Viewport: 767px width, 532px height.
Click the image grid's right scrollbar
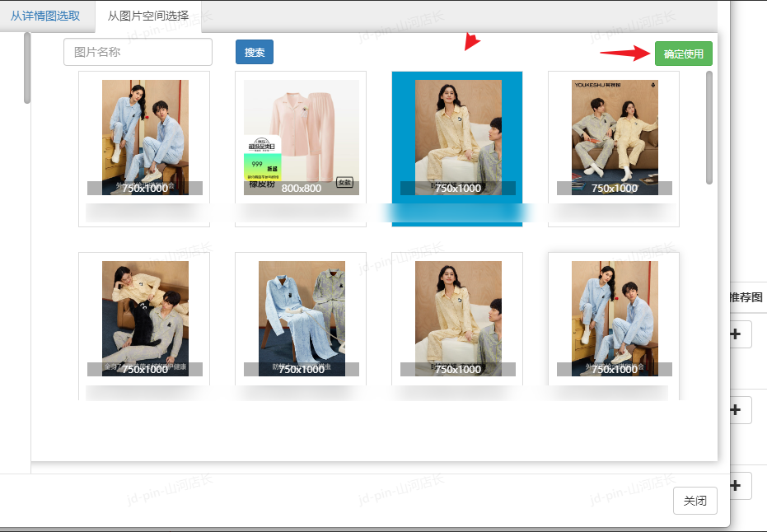(x=709, y=128)
